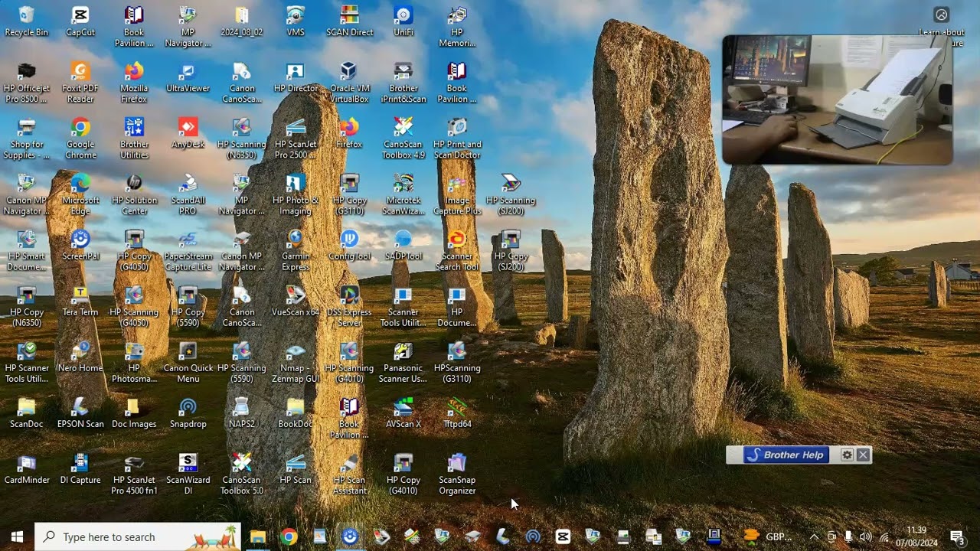This screenshot has width=980, height=551.
Task: Launch Mozilla Firefox from the desktop
Action: tap(134, 83)
